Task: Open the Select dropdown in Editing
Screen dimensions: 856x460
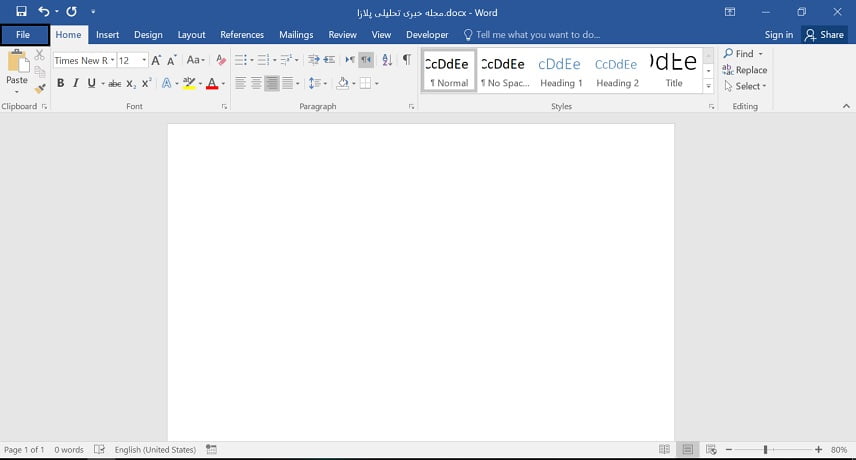Action: [x=745, y=86]
